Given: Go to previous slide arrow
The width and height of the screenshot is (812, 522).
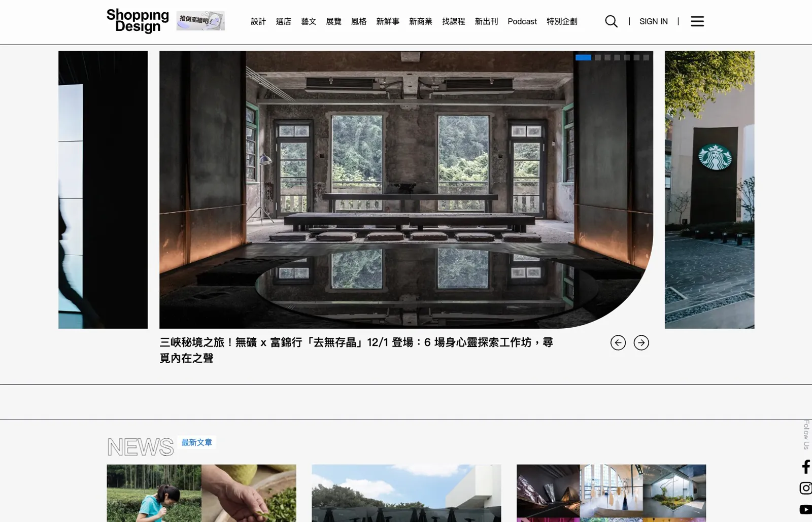Looking at the screenshot, I should (x=618, y=343).
